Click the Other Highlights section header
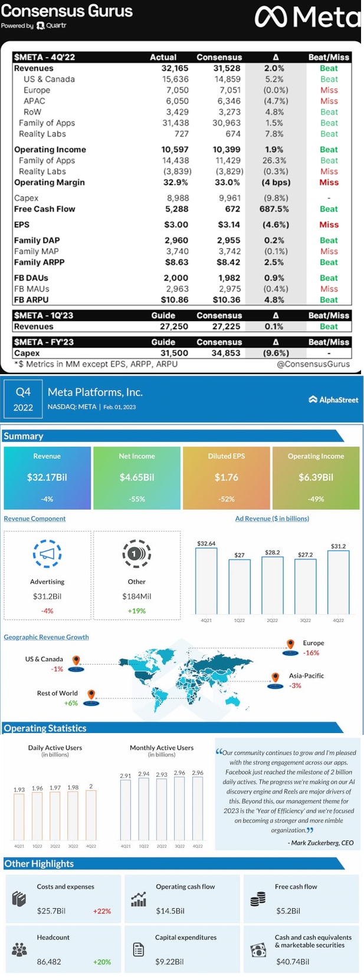This screenshot has height=980, width=364. (173, 863)
